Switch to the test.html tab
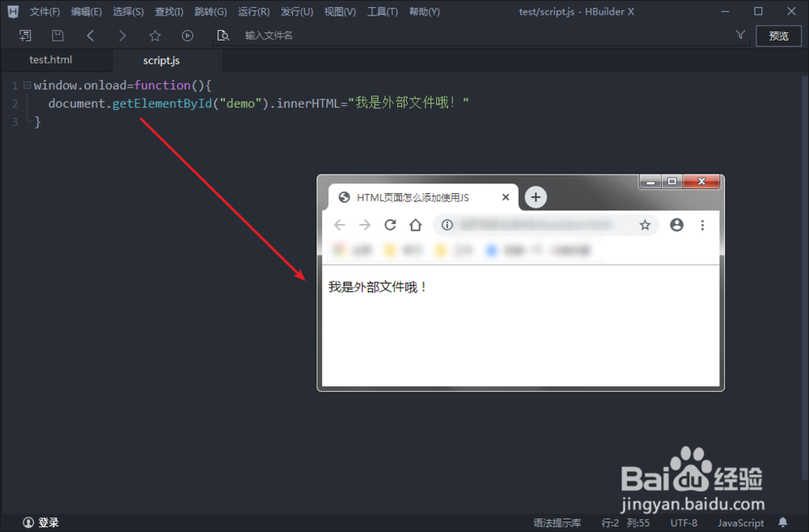Viewport: 809px width, 532px height. pyautogui.click(x=50, y=59)
